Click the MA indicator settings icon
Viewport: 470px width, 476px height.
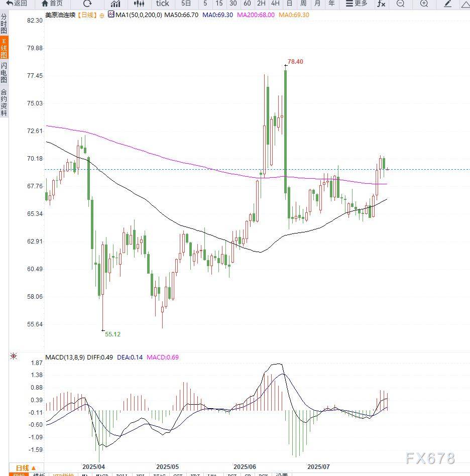(111, 15)
